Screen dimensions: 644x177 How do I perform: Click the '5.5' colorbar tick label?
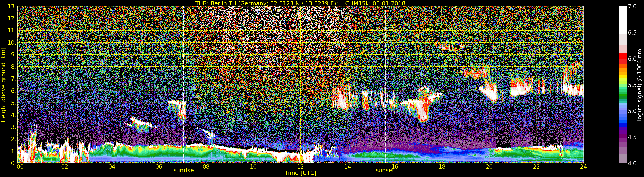[632, 85]
